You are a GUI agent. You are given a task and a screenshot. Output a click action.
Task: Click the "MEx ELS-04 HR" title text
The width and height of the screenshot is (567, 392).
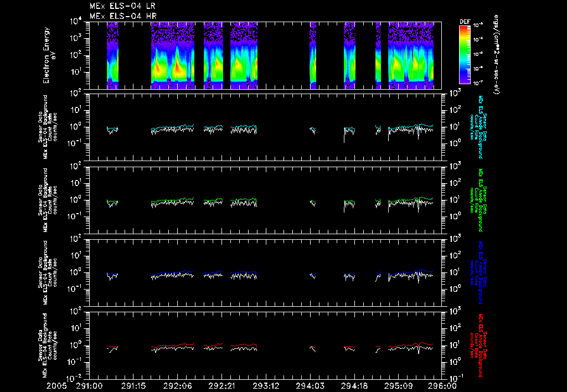[x=123, y=16]
